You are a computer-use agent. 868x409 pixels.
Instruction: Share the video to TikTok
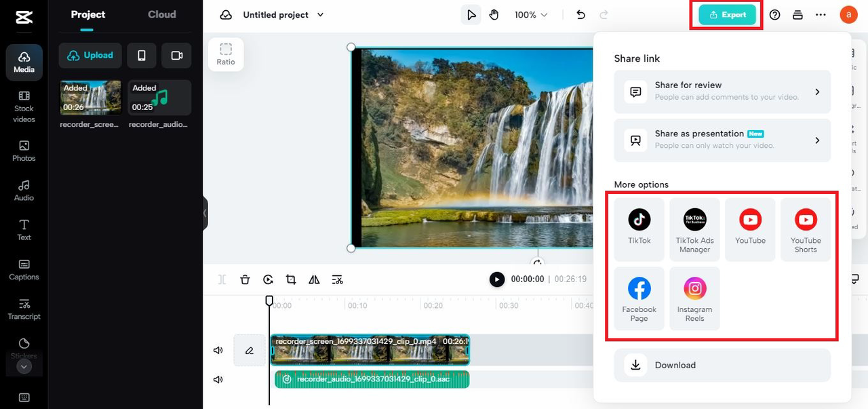(x=639, y=229)
